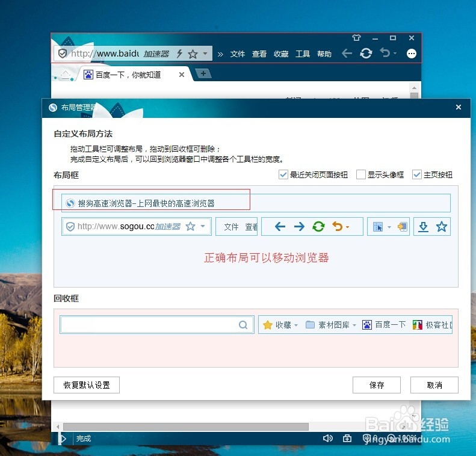
Task: Click the favorites star icon at layout box right
Action: [441, 226]
